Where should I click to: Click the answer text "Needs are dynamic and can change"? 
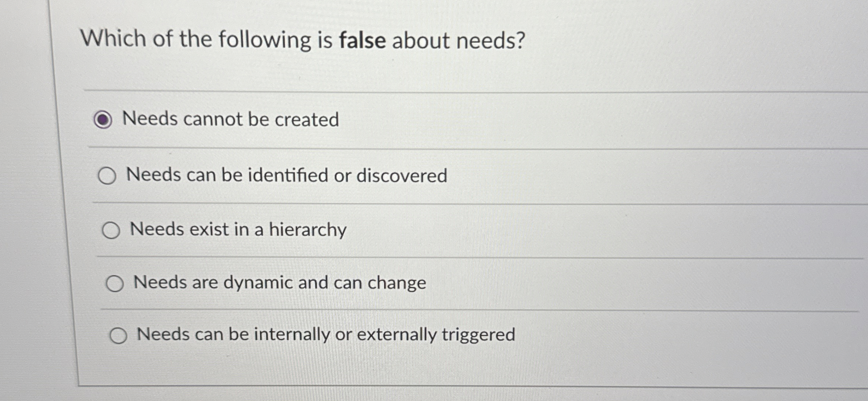pos(279,282)
